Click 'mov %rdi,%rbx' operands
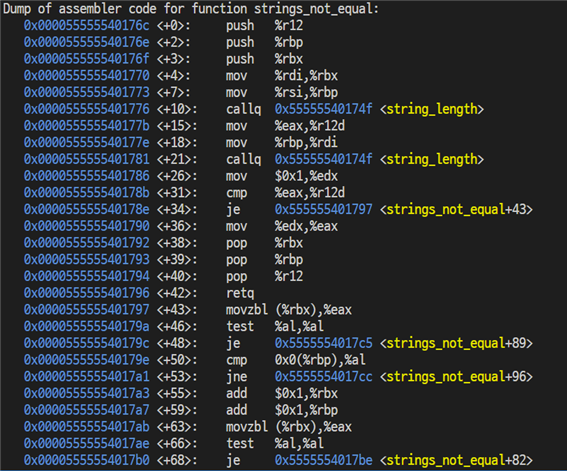567x471 pixels. pyautogui.click(x=306, y=76)
